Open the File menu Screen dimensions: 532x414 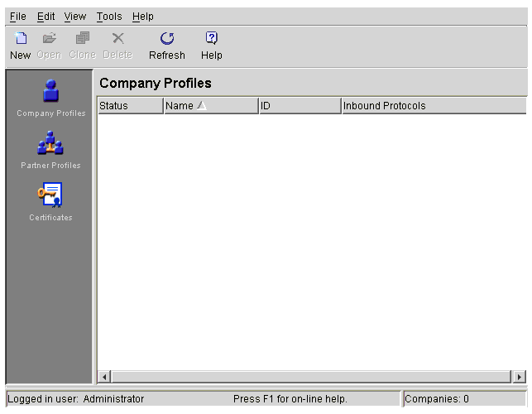pos(17,17)
